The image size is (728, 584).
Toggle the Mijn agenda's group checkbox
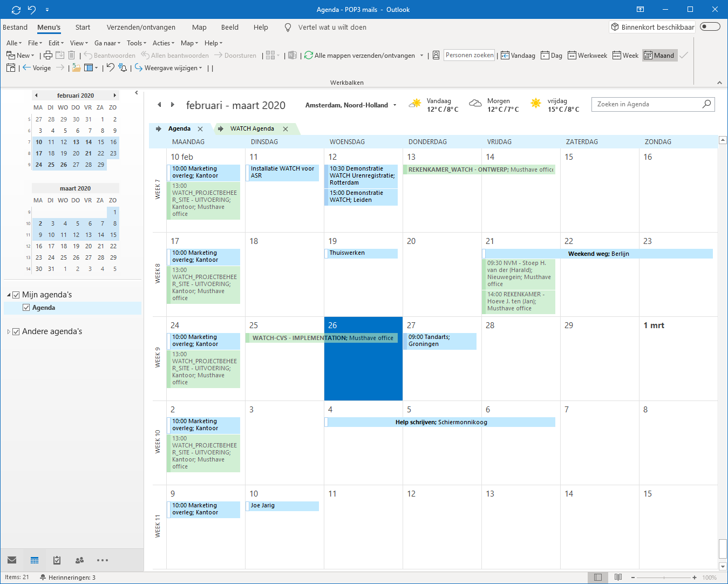click(x=16, y=295)
